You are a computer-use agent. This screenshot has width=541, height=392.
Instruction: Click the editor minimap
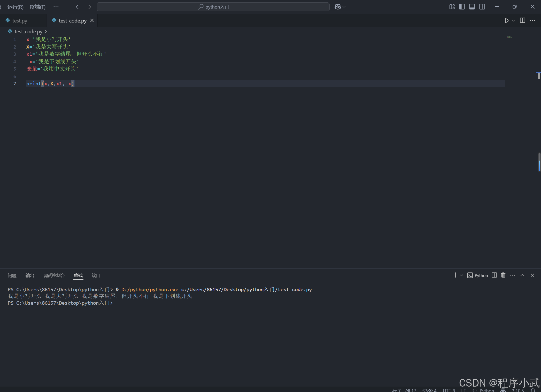tap(510, 37)
